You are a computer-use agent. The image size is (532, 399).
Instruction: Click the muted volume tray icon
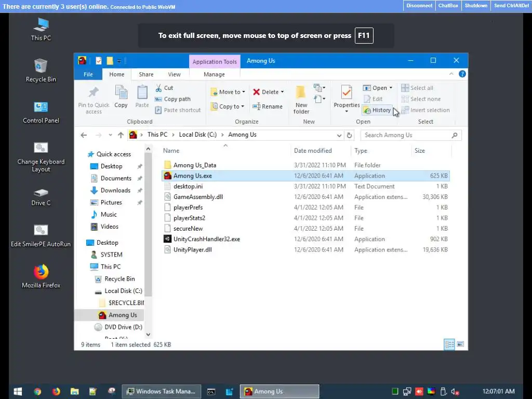pos(455,392)
